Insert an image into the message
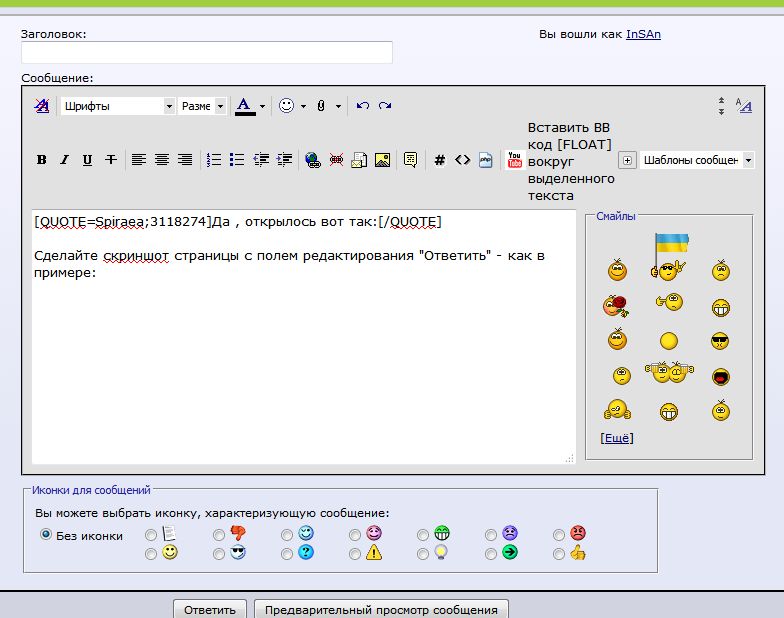784x618 pixels. point(382,160)
